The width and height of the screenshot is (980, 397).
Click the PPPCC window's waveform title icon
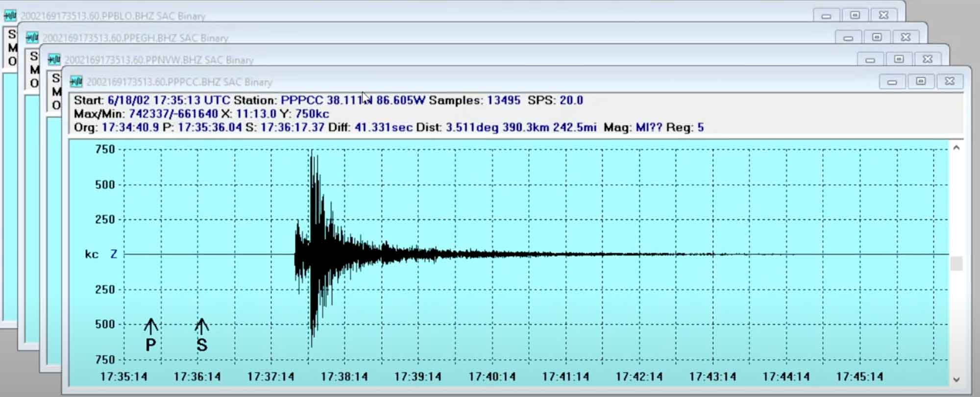76,81
